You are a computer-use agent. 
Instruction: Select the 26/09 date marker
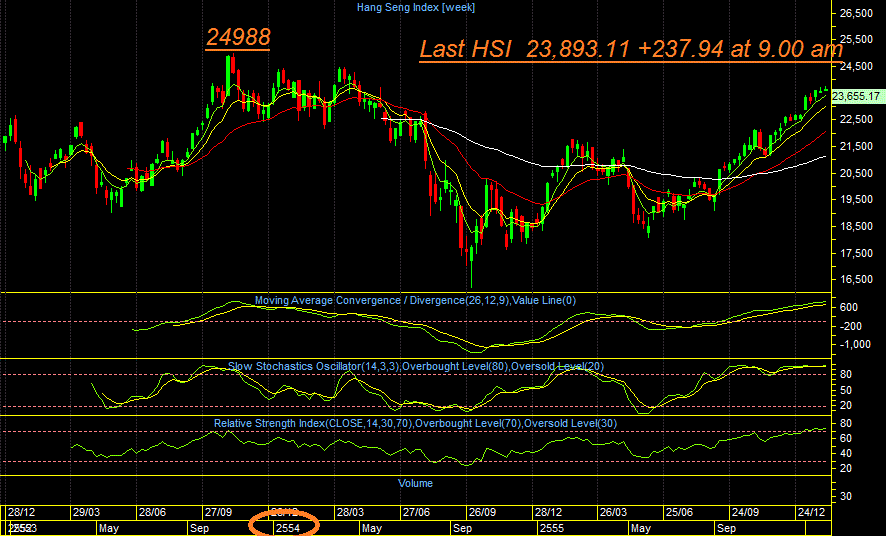pos(482,512)
